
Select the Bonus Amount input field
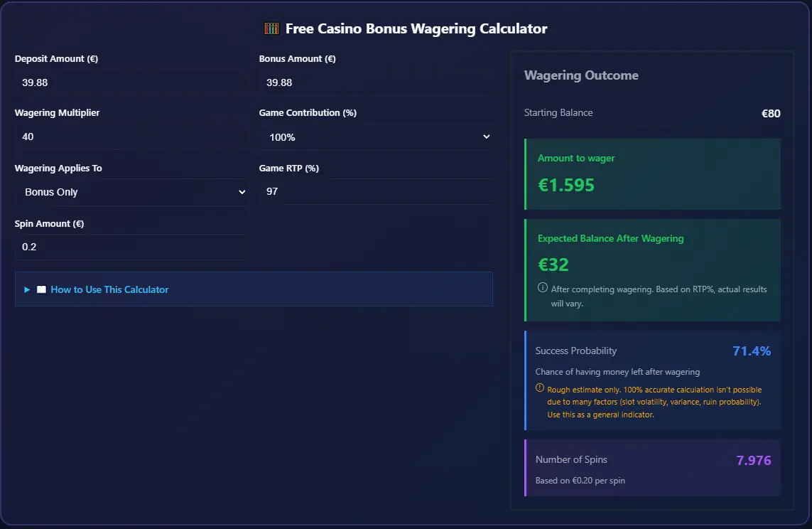[375, 82]
